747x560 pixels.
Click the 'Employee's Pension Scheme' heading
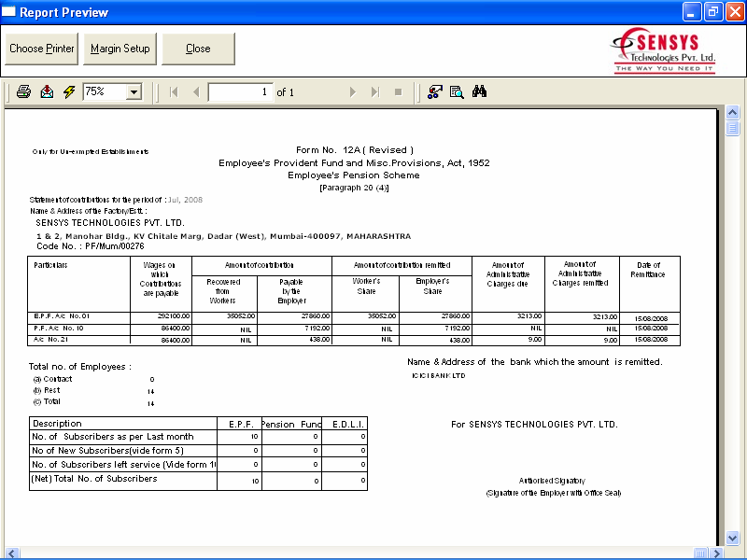354,175
